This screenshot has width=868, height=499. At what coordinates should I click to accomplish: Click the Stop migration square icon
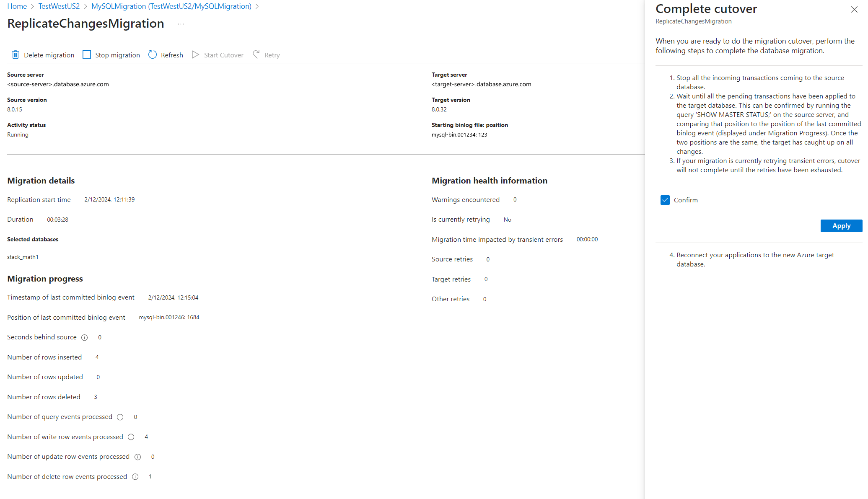[x=87, y=55]
